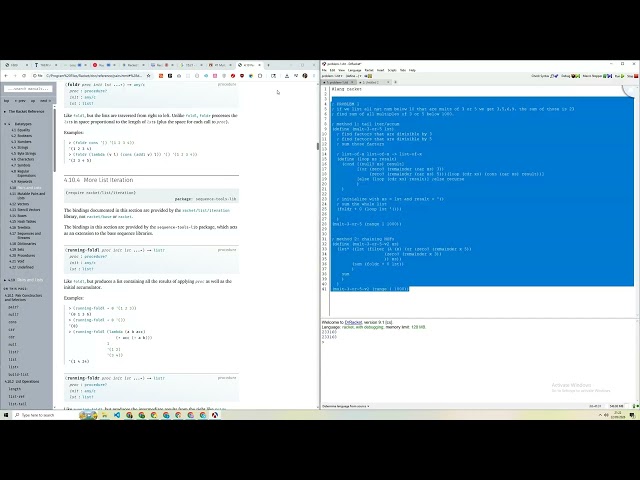Open sidebar link '4.1 Equality'
The height and width of the screenshot is (480, 640).
pyautogui.click(x=21, y=130)
